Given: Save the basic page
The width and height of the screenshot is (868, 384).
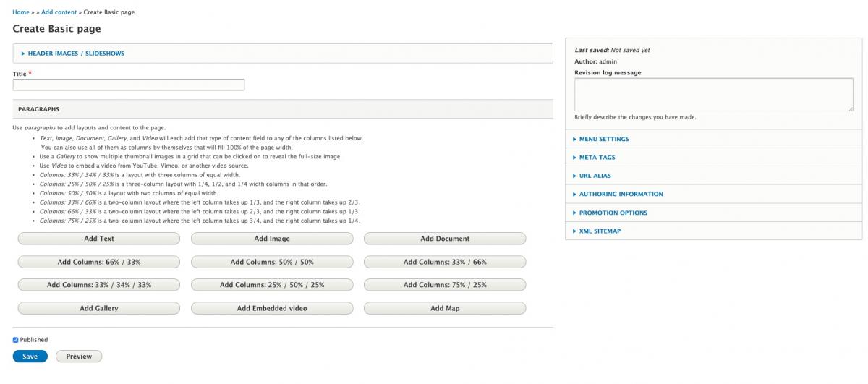Looking at the screenshot, I should (x=30, y=357).
